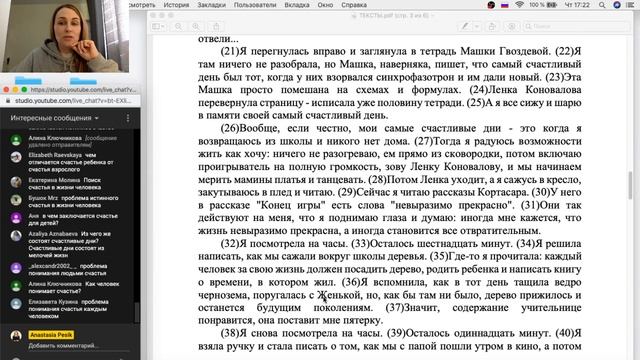Click the address bar studio.youtube.com
Viewport: 640px width, 360px height.
(x=73, y=100)
